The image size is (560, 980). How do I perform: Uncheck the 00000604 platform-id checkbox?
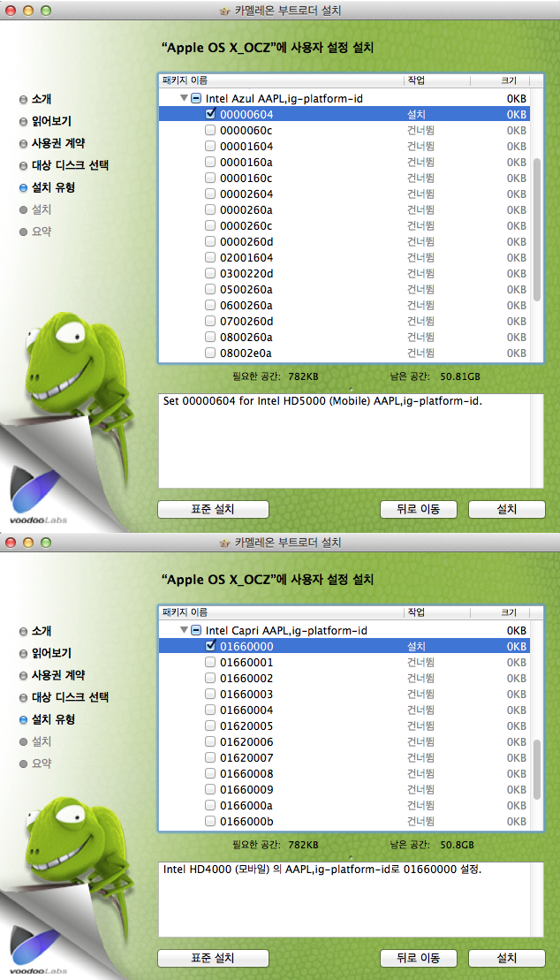[210, 114]
